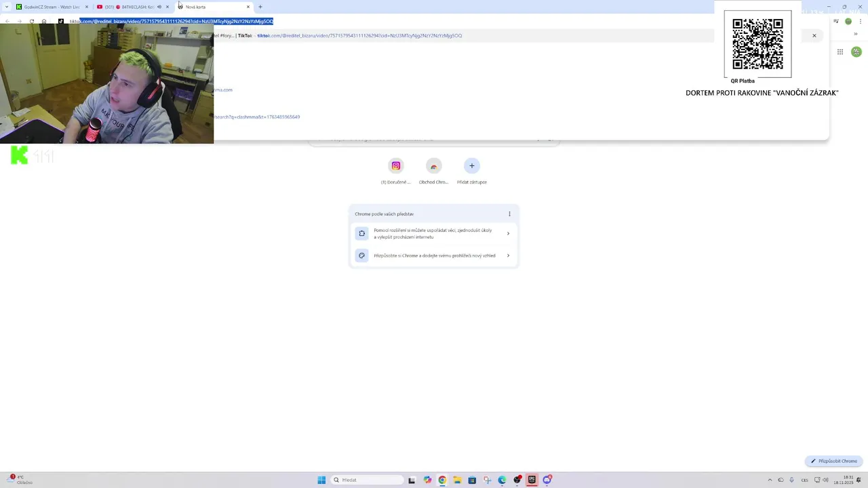Image resolution: width=868 pixels, height=488 pixels.
Task: Open OBS Studio from the taskbar
Action: [517, 480]
